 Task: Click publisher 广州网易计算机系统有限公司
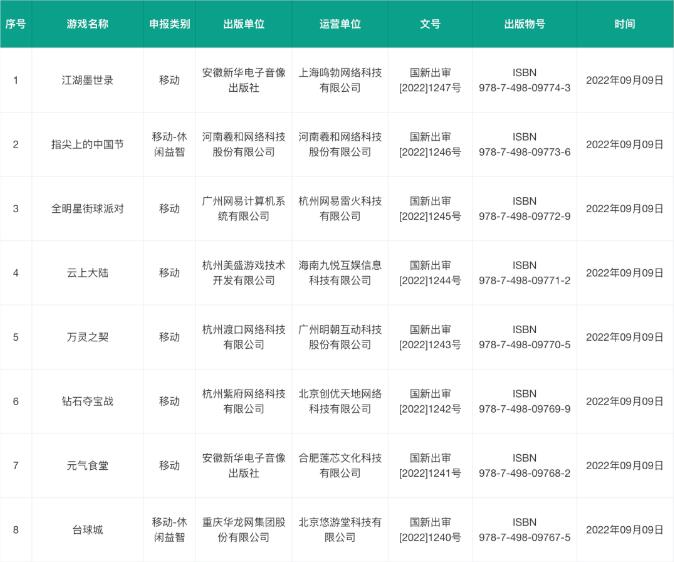(x=243, y=208)
